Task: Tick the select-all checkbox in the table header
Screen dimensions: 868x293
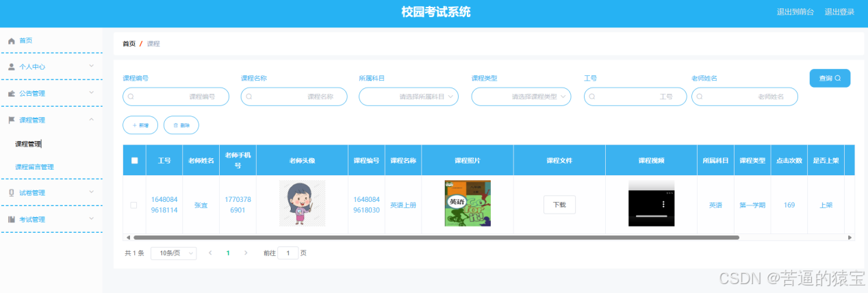Action: pyautogui.click(x=134, y=161)
